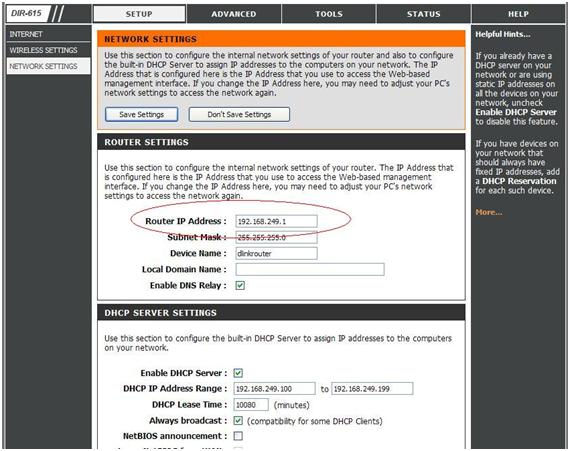Toggle the Enable DNS Relay checkbox

(x=240, y=285)
